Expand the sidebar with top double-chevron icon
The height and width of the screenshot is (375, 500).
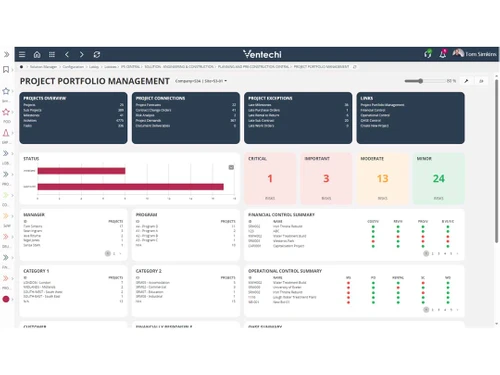(x=6, y=54)
